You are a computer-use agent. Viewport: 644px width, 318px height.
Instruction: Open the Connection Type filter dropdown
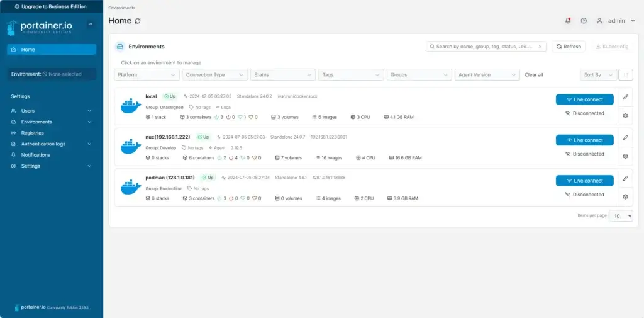click(x=215, y=75)
